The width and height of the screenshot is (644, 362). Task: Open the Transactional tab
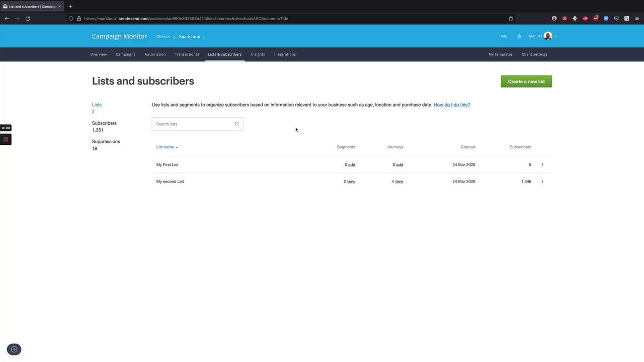click(187, 54)
